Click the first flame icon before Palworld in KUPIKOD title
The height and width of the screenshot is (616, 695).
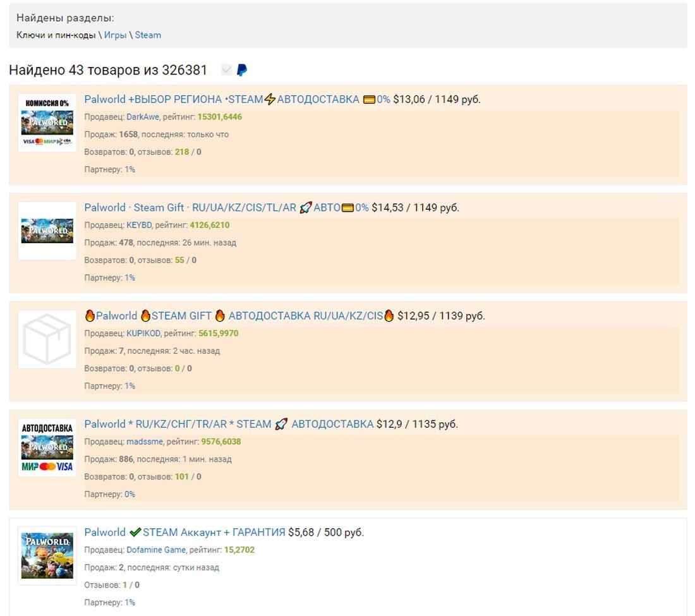point(90,315)
